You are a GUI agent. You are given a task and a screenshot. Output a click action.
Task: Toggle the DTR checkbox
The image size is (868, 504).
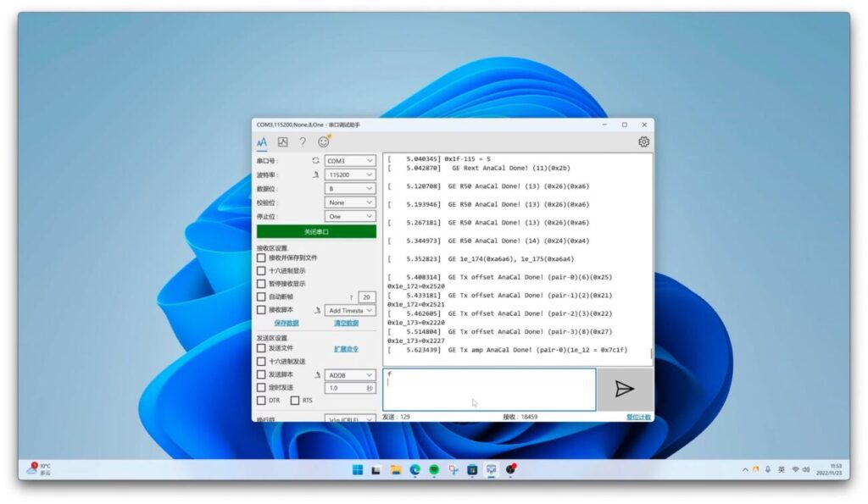pos(260,400)
